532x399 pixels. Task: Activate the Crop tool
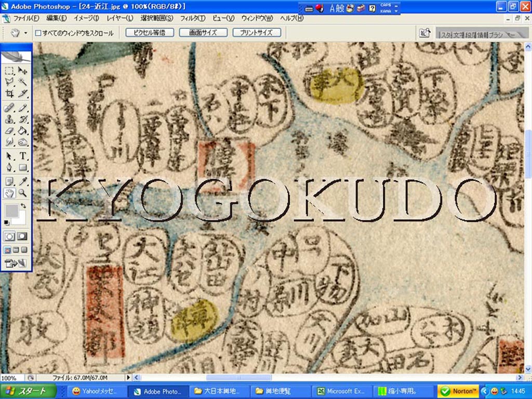click(9, 93)
